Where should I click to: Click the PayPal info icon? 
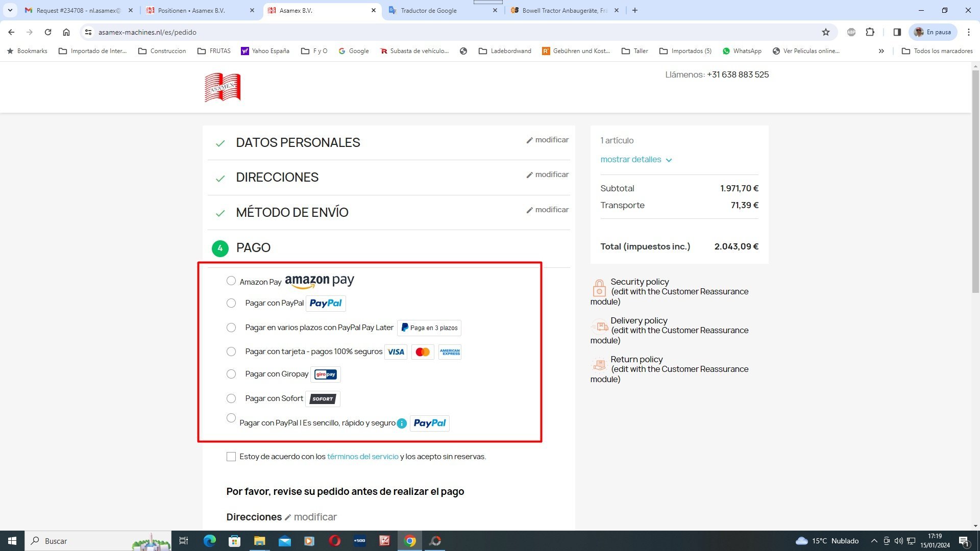click(402, 423)
